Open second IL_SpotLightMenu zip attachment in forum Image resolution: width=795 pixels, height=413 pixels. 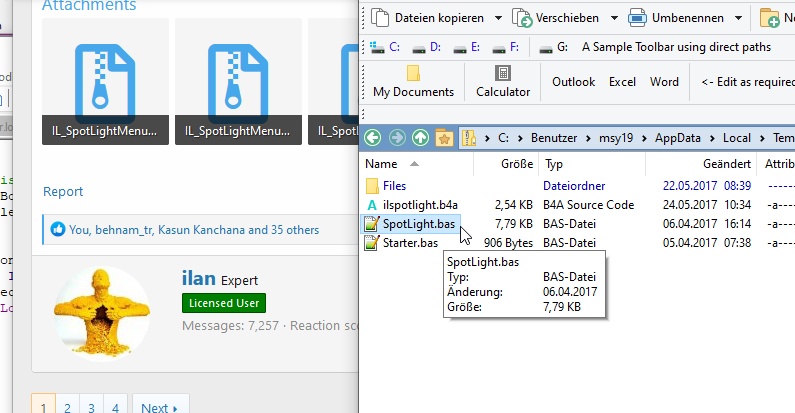(238, 82)
